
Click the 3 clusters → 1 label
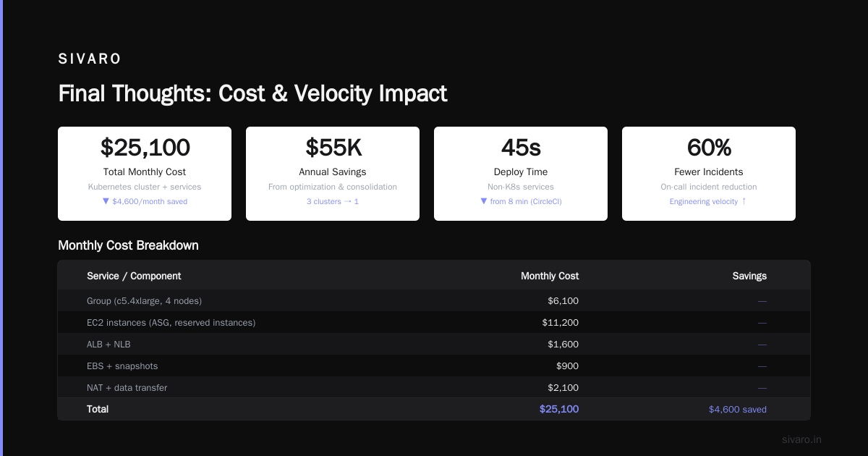(333, 201)
